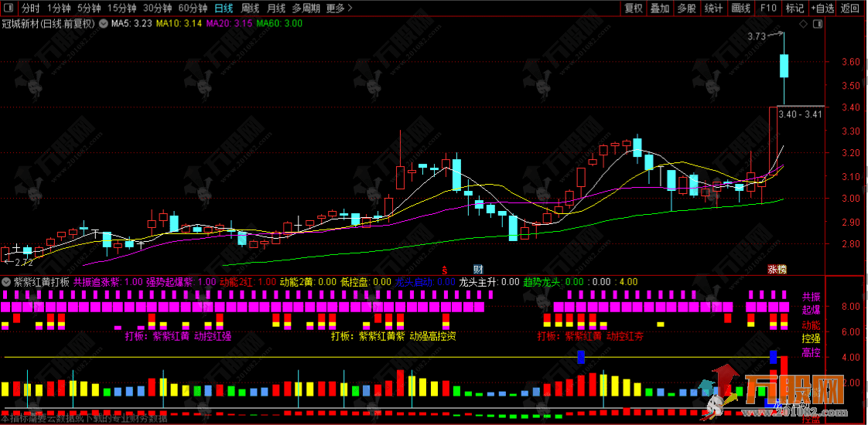The height and width of the screenshot is (425, 868).
Task: Click the 财 financial marker icon
Action: click(478, 269)
